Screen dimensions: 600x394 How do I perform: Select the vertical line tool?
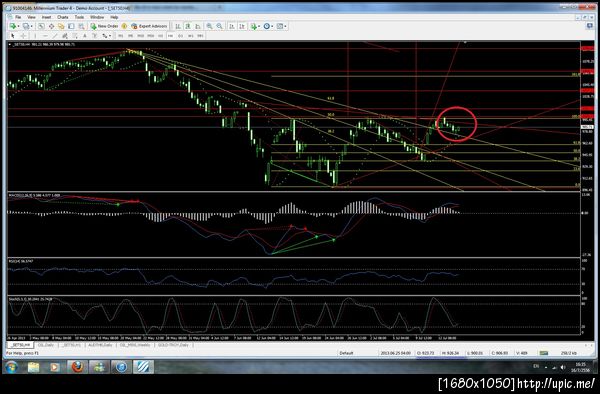pyautogui.click(x=35, y=36)
